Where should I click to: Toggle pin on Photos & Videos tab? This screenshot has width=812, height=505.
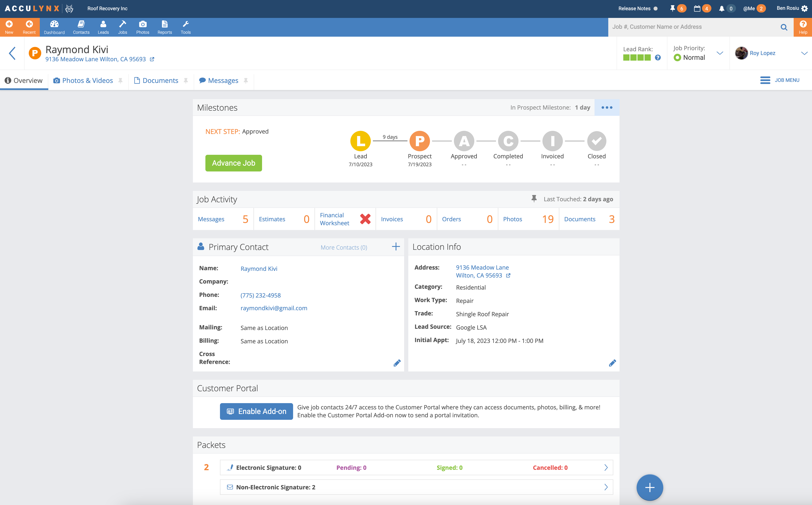point(121,80)
